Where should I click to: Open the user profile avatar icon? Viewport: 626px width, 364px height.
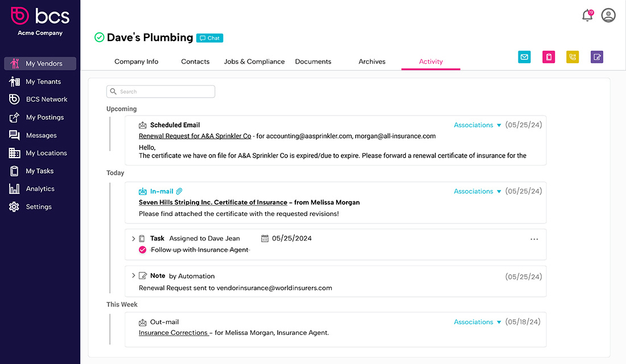pos(608,15)
